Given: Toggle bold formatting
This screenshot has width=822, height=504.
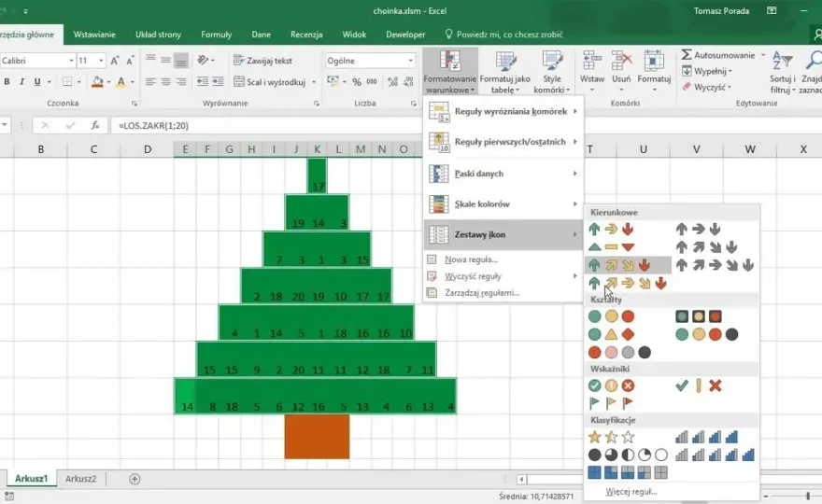Looking at the screenshot, I should click(7, 82).
